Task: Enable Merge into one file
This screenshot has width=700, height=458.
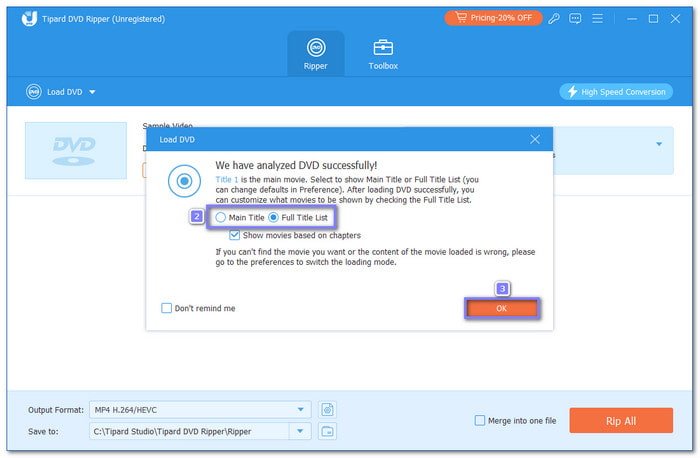Action: [480, 421]
